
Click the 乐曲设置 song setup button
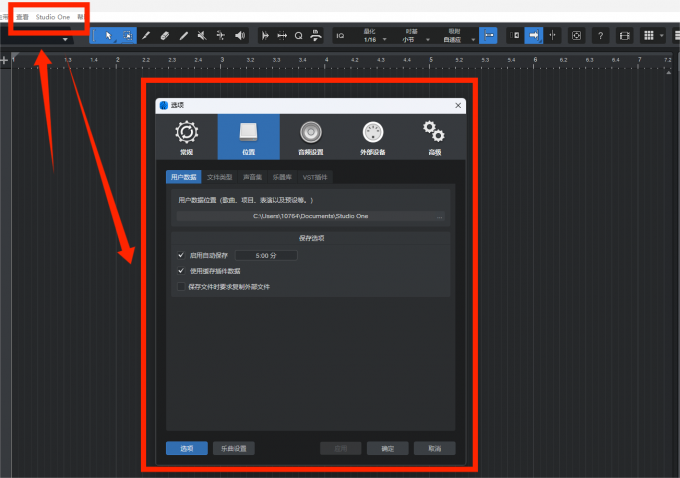pos(233,448)
